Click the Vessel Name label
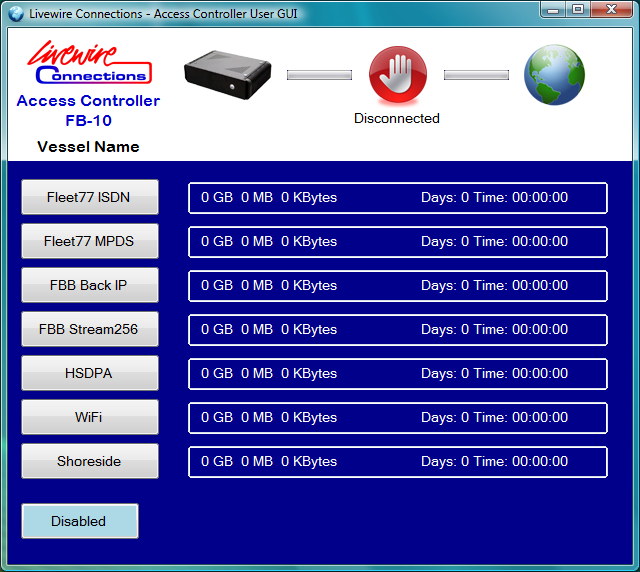This screenshot has width=640, height=572. (88, 147)
